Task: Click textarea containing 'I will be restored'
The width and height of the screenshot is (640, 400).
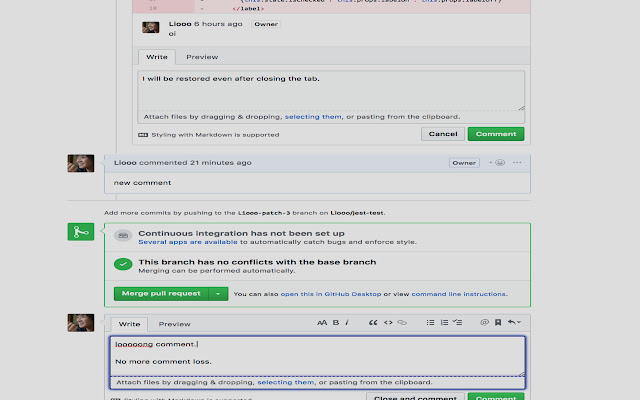Action: point(331,91)
